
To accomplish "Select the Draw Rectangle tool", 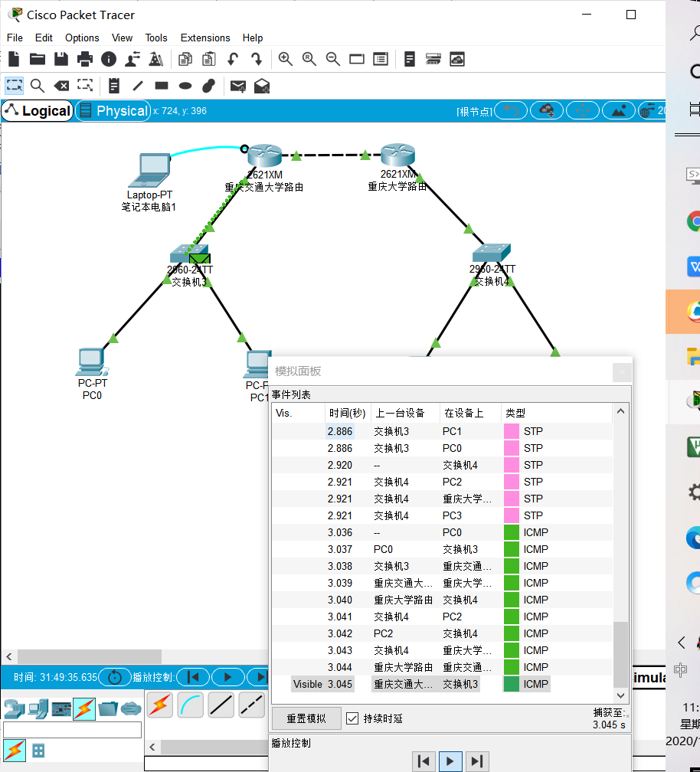I will pos(161,86).
